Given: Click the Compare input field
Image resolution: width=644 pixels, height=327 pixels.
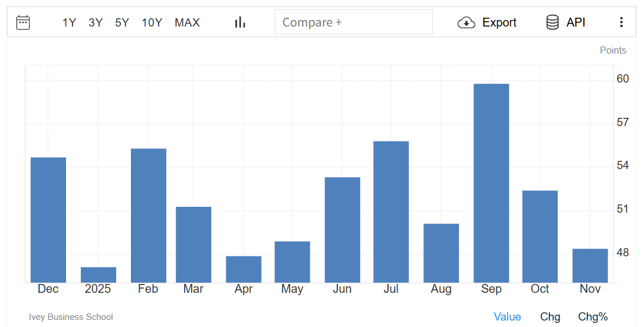Looking at the screenshot, I should point(353,22).
